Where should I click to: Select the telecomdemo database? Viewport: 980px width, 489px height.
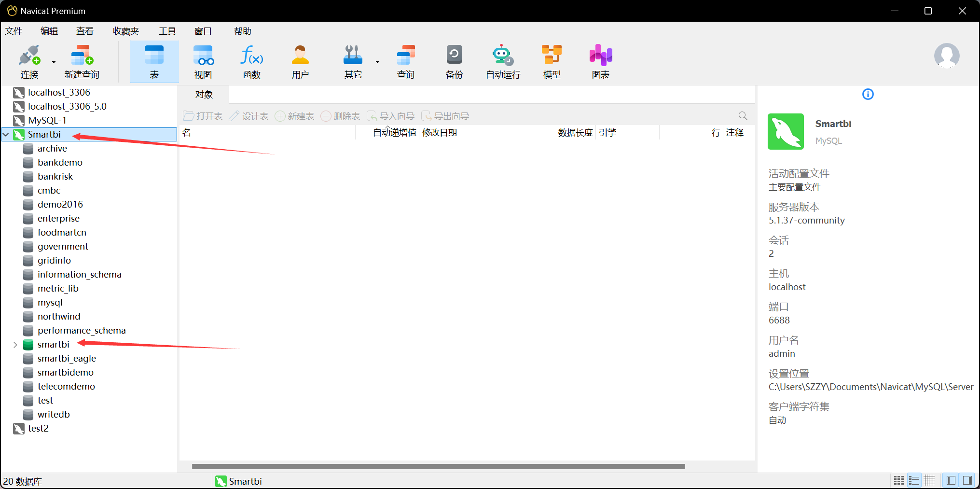pyautogui.click(x=66, y=386)
